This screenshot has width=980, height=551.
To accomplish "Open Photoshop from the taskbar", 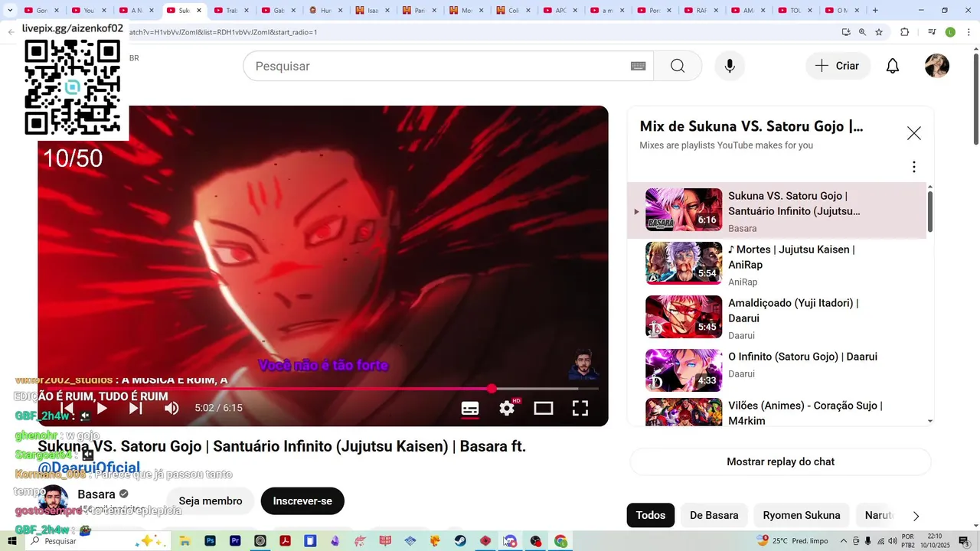I will (x=210, y=541).
